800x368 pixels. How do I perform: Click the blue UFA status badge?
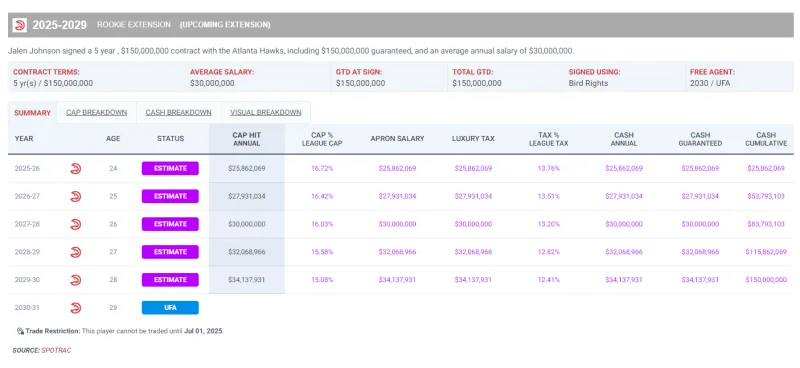[x=170, y=308]
